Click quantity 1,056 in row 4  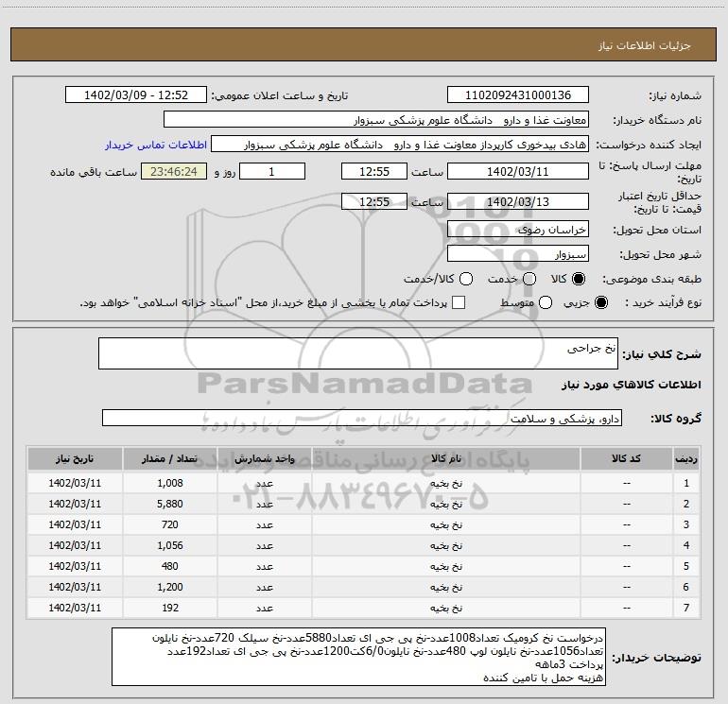170,546
